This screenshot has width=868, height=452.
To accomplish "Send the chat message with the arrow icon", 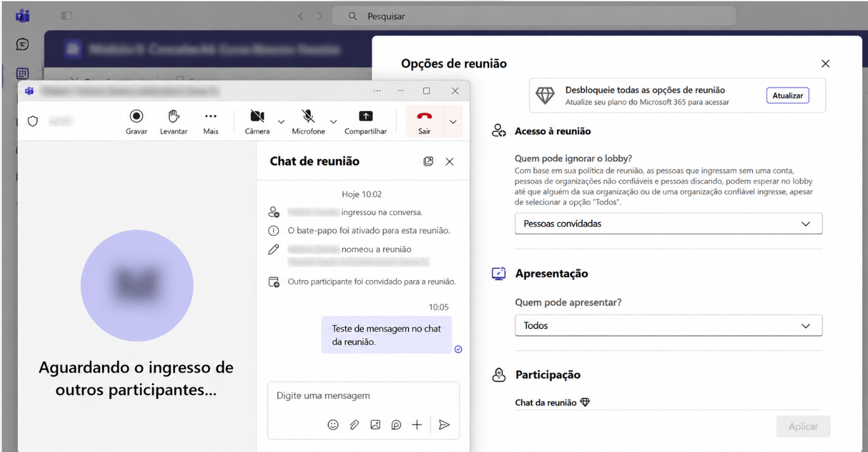I will pos(444,425).
